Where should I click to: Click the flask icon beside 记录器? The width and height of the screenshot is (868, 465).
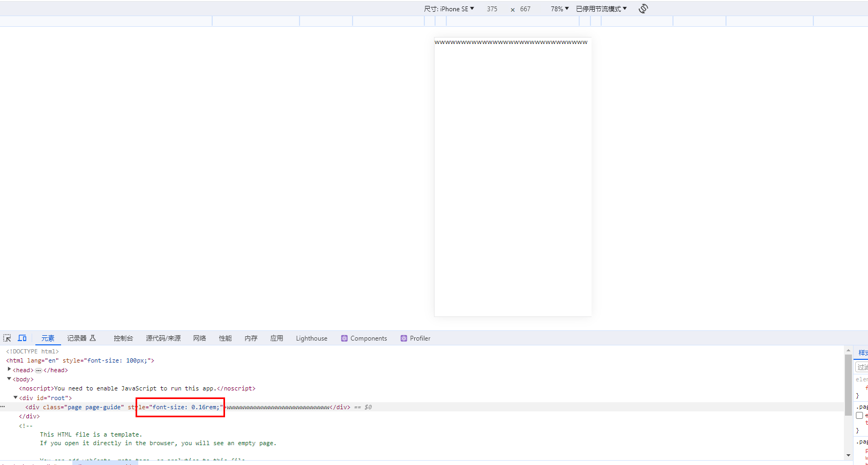pyautogui.click(x=93, y=338)
